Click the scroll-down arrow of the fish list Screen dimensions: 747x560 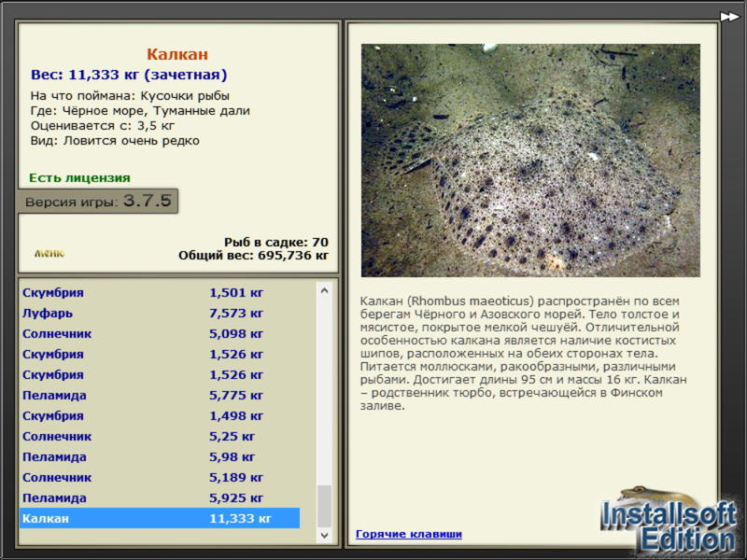(324, 535)
